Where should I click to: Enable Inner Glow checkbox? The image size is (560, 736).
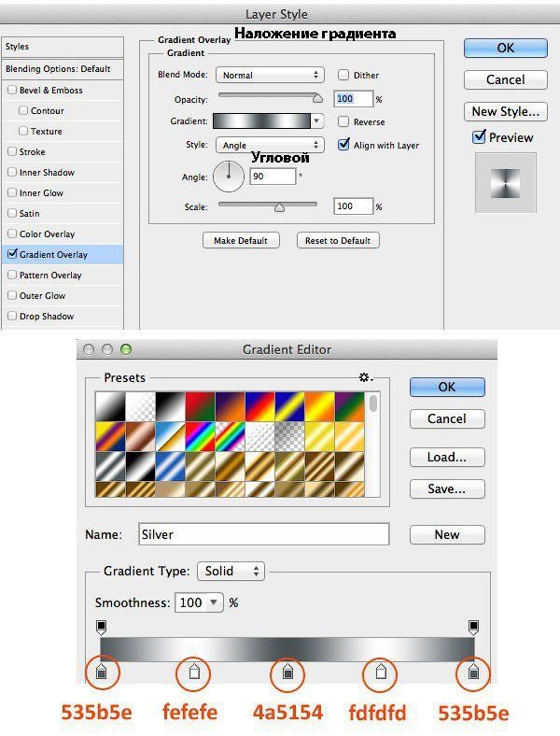pyautogui.click(x=12, y=192)
